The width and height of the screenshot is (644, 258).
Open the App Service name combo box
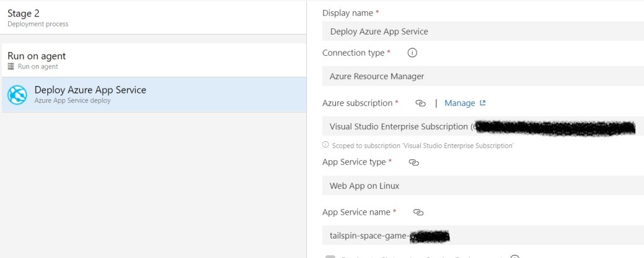click(x=482, y=236)
